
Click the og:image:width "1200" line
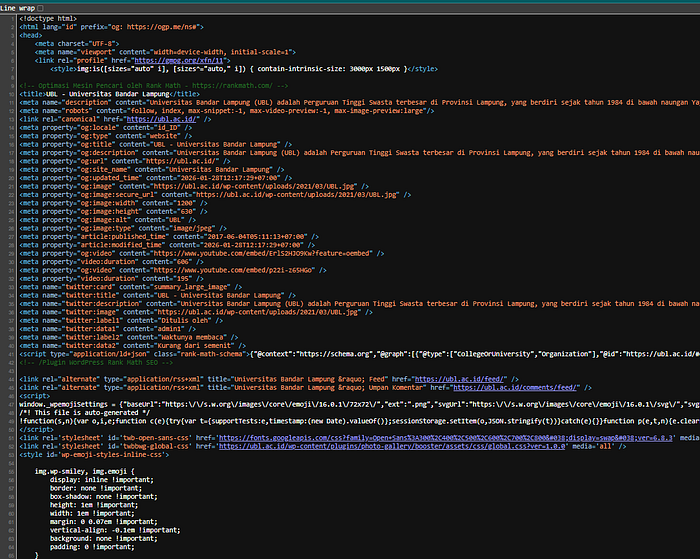click(113, 204)
